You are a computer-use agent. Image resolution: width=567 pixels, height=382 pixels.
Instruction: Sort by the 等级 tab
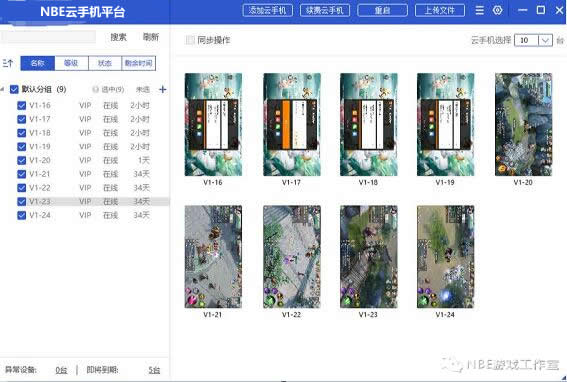71,63
